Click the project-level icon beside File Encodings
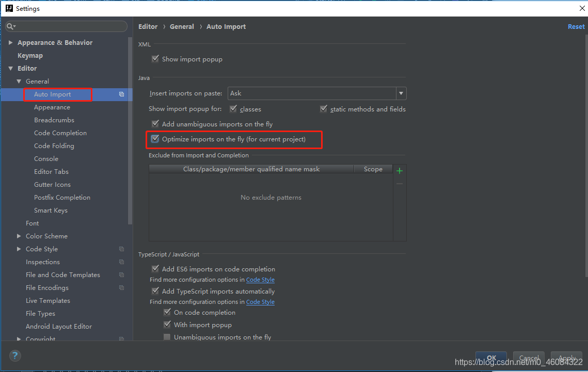Viewport: 588px width, 372px height. pyautogui.click(x=121, y=288)
